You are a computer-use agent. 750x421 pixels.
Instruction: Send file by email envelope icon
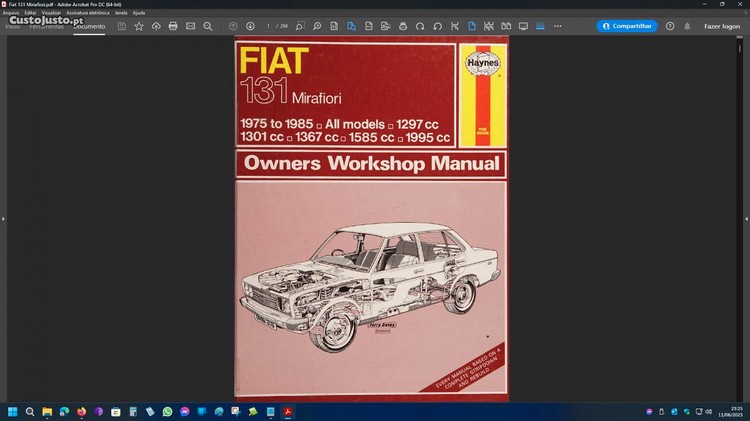tap(190, 26)
